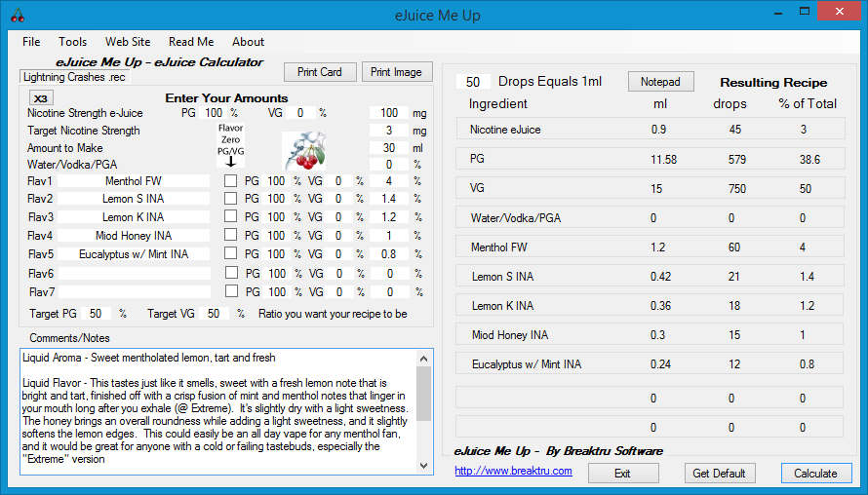Minimize the eJuice Me Up window

pyautogui.click(x=778, y=12)
